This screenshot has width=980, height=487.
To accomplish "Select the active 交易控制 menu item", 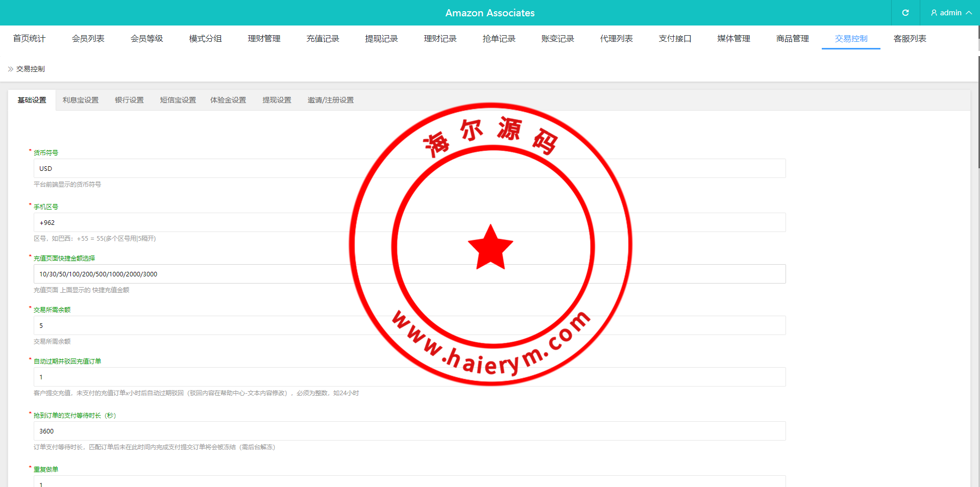I will coord(851,39).
